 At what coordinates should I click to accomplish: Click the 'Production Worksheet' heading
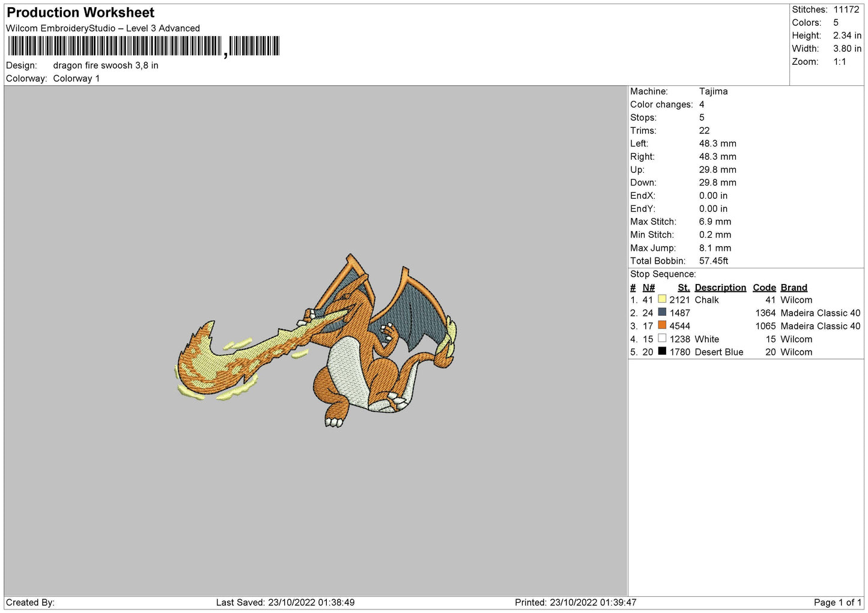tap(80, 13)
